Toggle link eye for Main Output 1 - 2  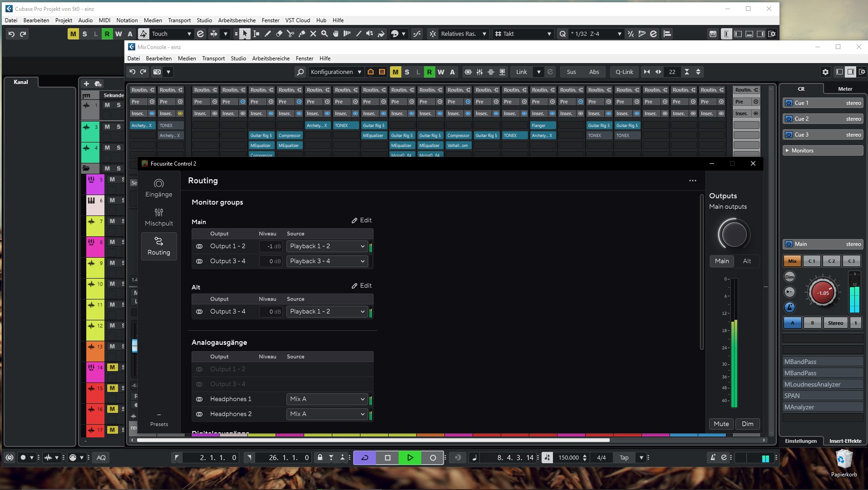[199, 246]
